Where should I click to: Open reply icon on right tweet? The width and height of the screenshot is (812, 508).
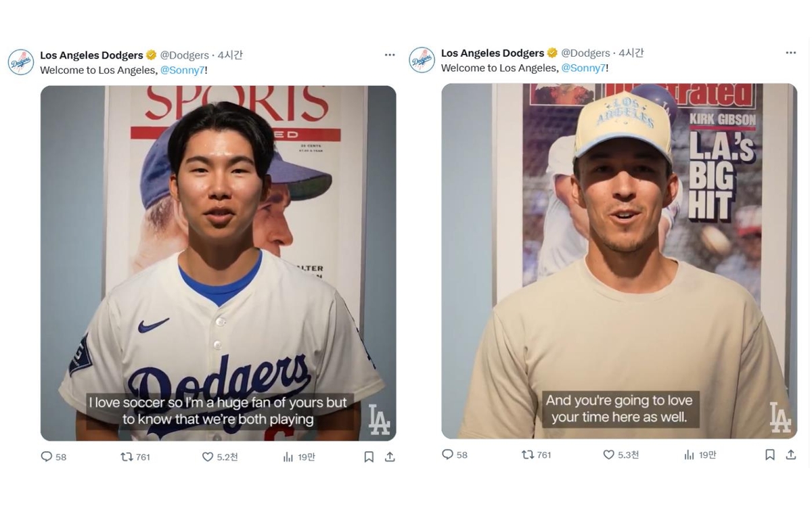tap(448, 455)
